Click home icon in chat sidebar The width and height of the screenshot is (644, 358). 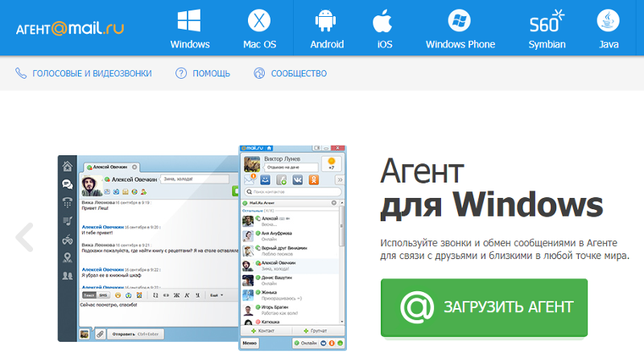(x=68, y=167)
